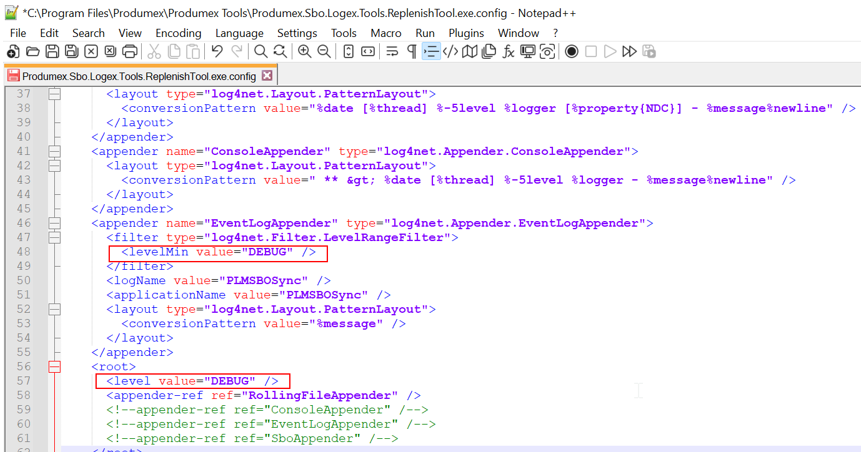
Task: Select the ReplenishTool.exe.config tab
Action: click(x=138, y=76)
